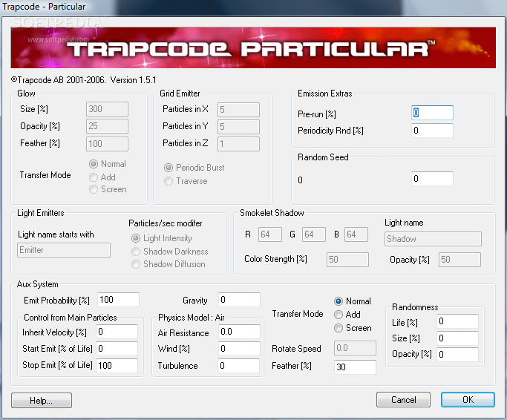Click the Light name starts with Emitter field
This screenshot has height=420, width=507.
pyautogui.click(x=64, y=250)
